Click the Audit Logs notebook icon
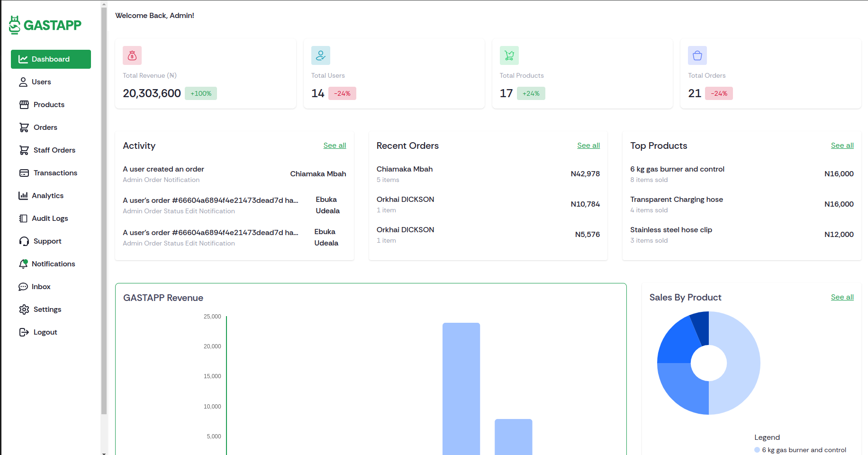The width and height of the screenshot is (868, 455). 23,218
